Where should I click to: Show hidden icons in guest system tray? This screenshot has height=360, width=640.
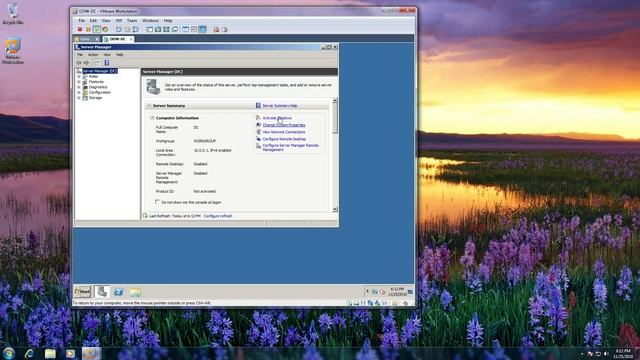click(x=367, y=291)
